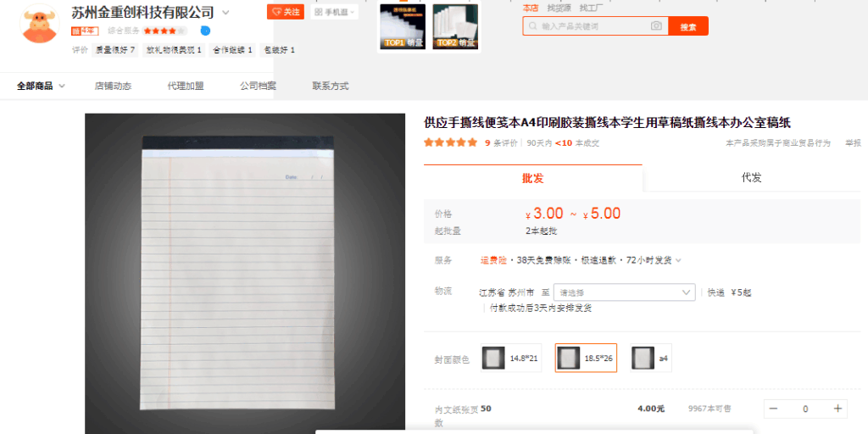This screenshot has height=434, width=868.
Task: Open the 手机版 mobile version icon
Action: [333, 12]
